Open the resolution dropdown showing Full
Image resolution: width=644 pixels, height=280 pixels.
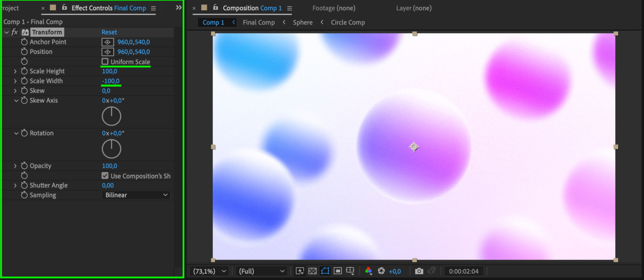(261, 271)
